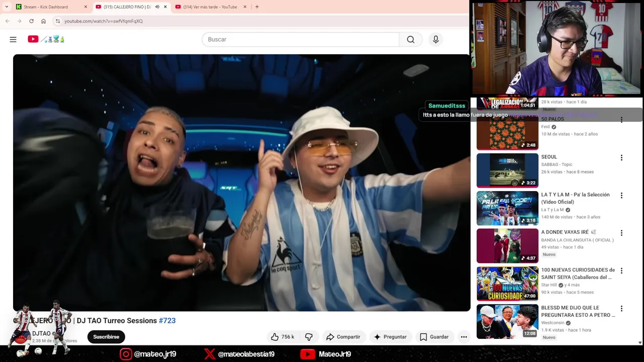644x362 pixels.
Task: Mute the CALLEJERO FINO tab speaker icon
Action: (x=157, y=7)
